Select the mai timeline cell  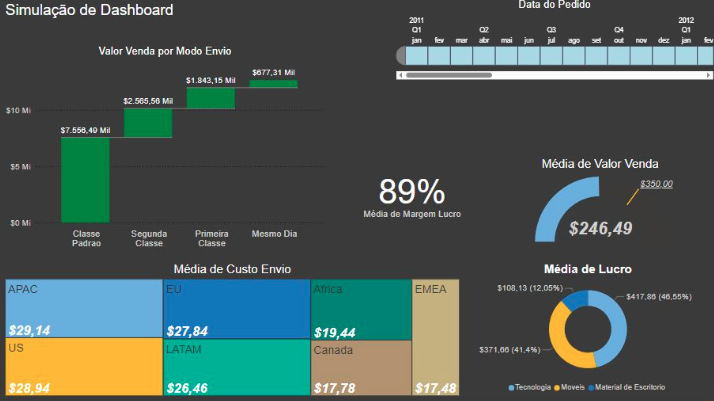click(506, 56)
